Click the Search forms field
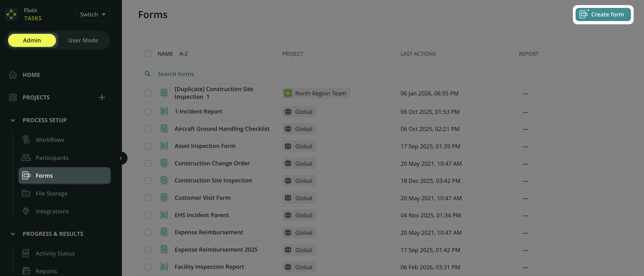The height and width of the screenshot is (276, 644). coord(175,74)
